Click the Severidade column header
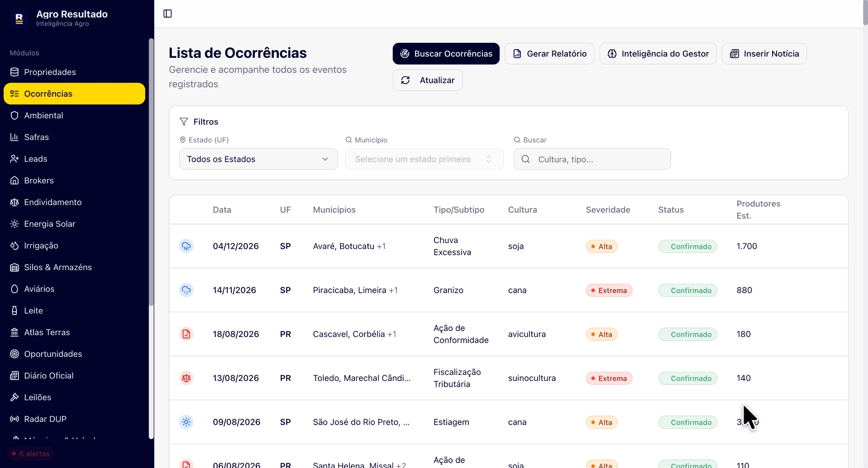Image resolution: width=868 pixels, height=468 pixels. point(608,210)
